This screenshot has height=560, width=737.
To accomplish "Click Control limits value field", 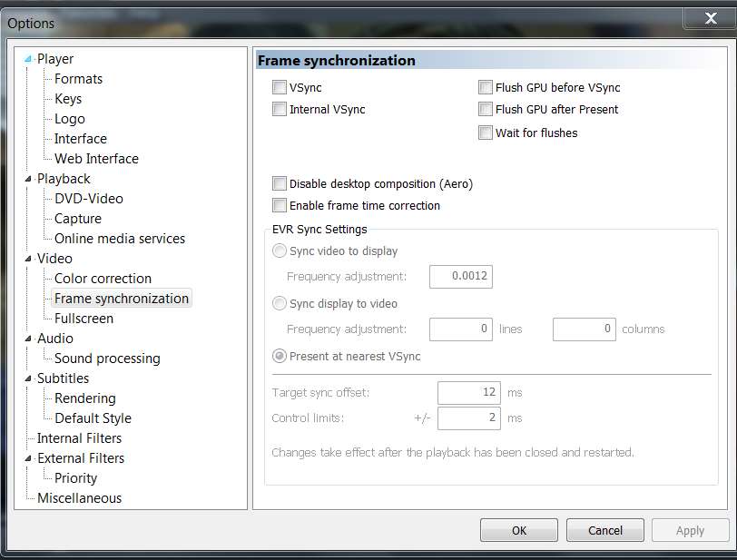I will [469, 418].
